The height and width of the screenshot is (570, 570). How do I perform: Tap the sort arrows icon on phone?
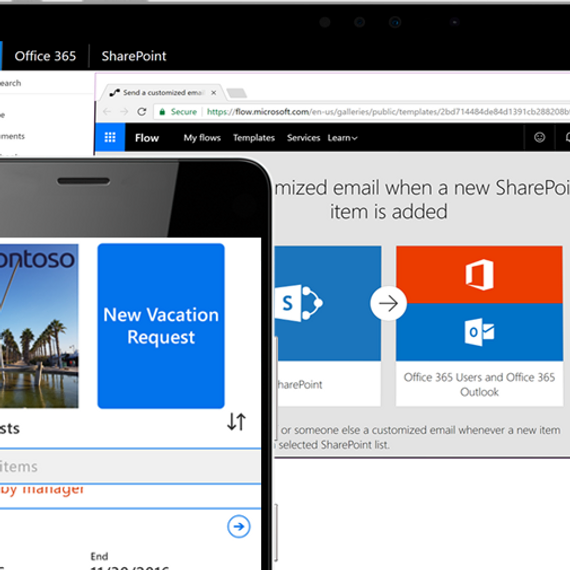pos(237,422)
